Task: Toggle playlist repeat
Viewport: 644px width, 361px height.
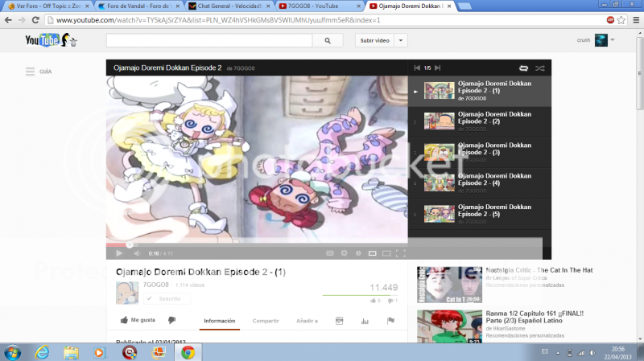Action: point(524,68)
